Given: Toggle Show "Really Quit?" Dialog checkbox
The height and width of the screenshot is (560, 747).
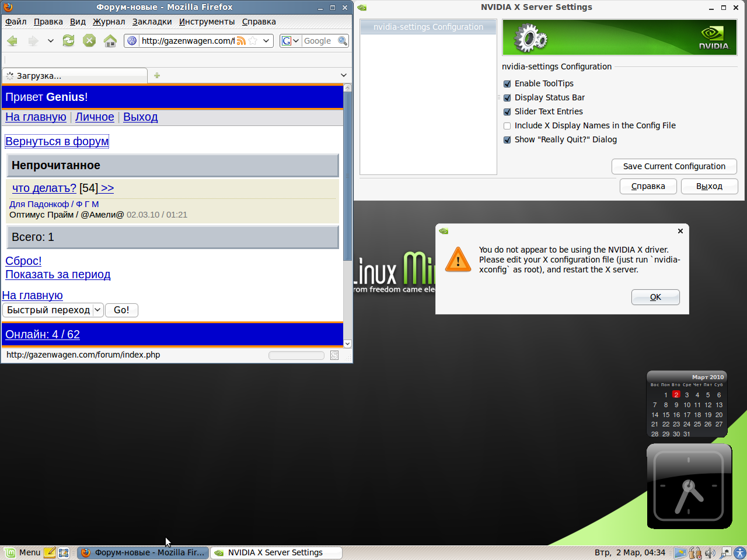Looking at the screenshot, I should coord(507,139).
